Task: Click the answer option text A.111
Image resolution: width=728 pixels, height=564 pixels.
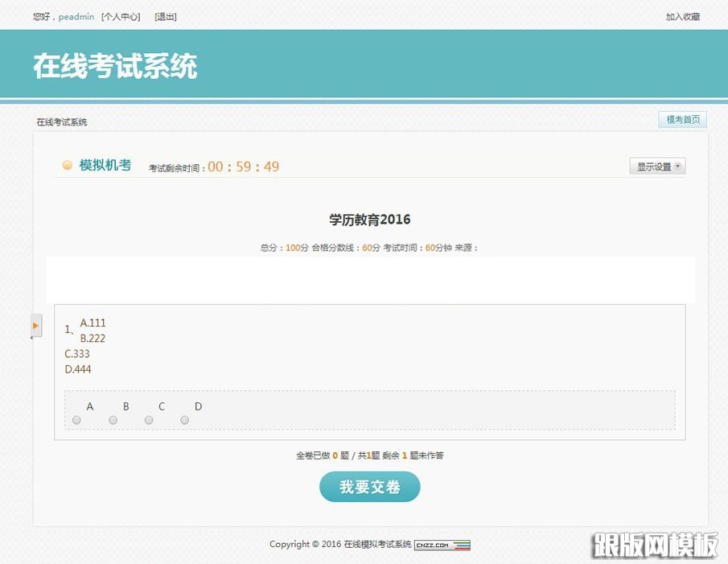Action: pos(93,323)
